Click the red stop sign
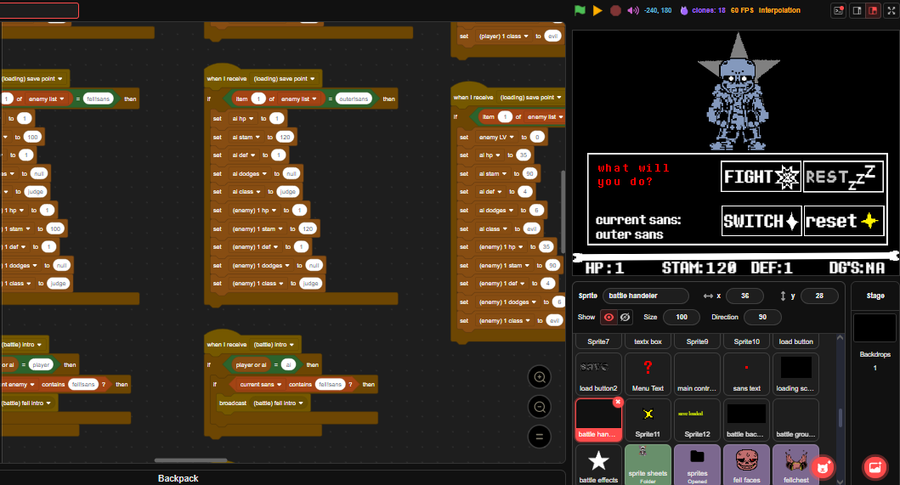The image size is (900, 485). tap(615, 10)
